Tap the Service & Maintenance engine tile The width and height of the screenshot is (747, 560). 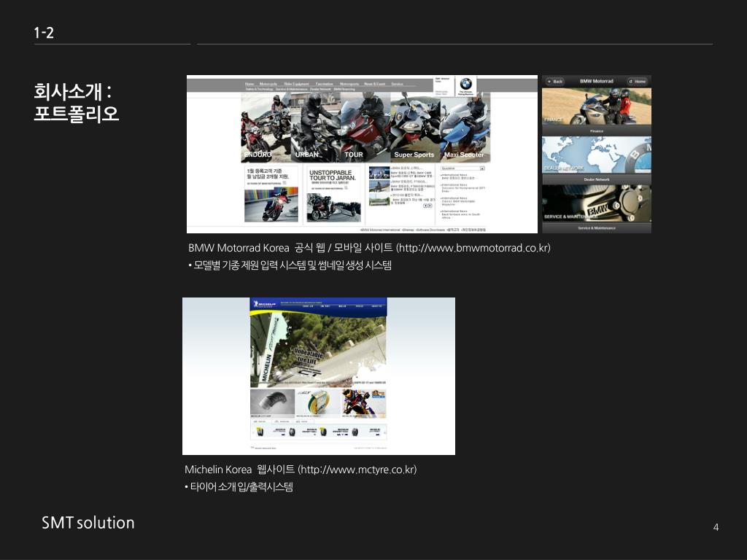[597, 204]
